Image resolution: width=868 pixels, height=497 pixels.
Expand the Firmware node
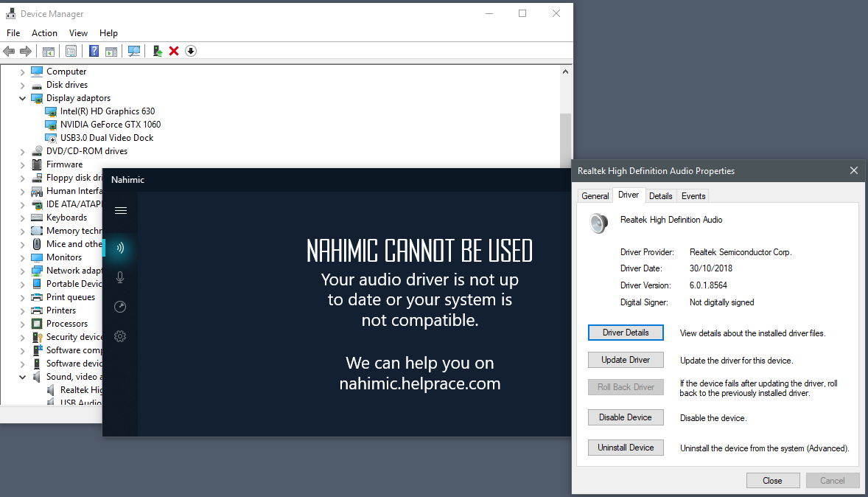[22, 165]
